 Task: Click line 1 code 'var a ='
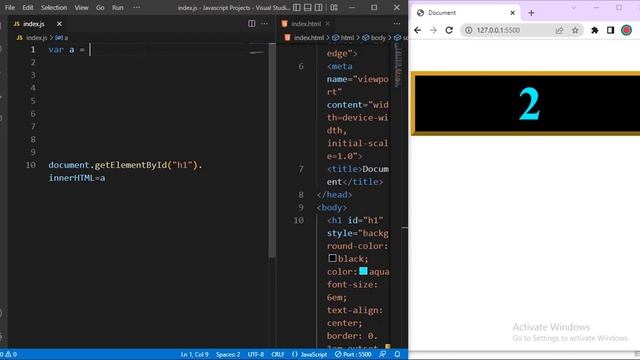(67, 50)
